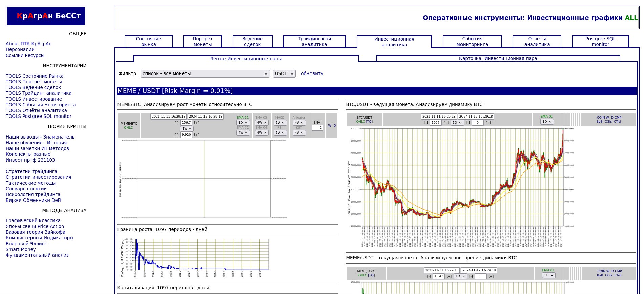The width and height of the screenshot is (644, 294).
Task: Select W view in MEME/BTC panel
Action: tap(329, 126)
